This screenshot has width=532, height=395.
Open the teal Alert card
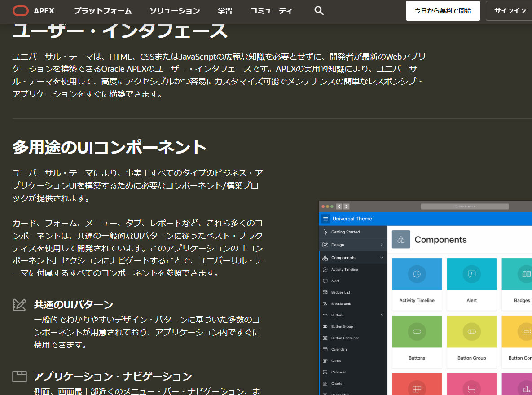pyautogui.click(x=471, y=285)
